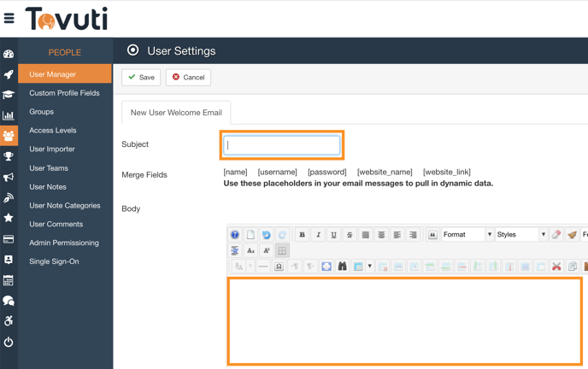Open Custom Profile Fields in People menu

[64, 93]
